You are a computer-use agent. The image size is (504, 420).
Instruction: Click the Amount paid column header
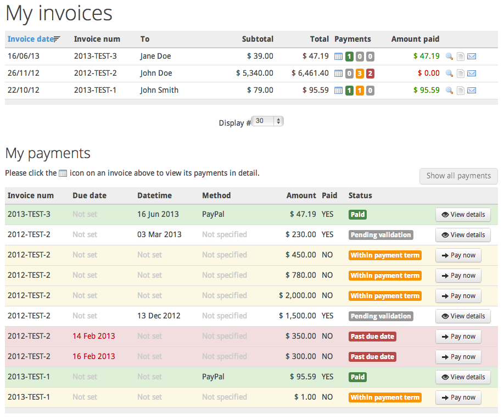415,39
